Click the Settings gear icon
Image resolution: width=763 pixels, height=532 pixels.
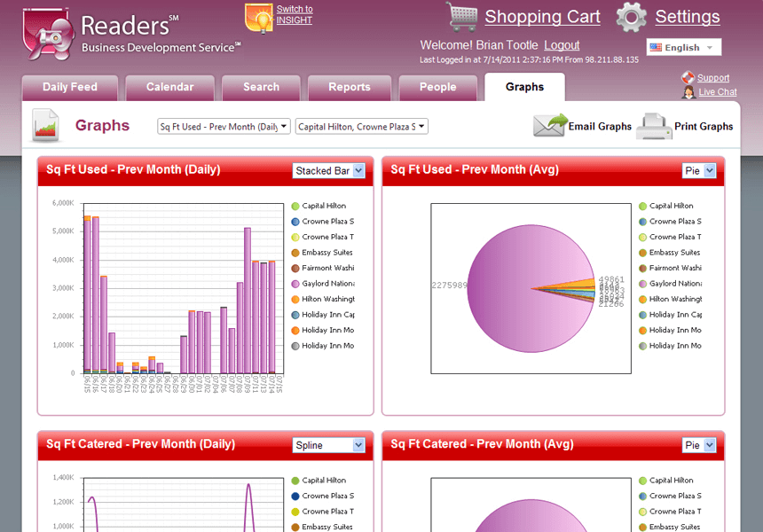[x=631, y=17]
